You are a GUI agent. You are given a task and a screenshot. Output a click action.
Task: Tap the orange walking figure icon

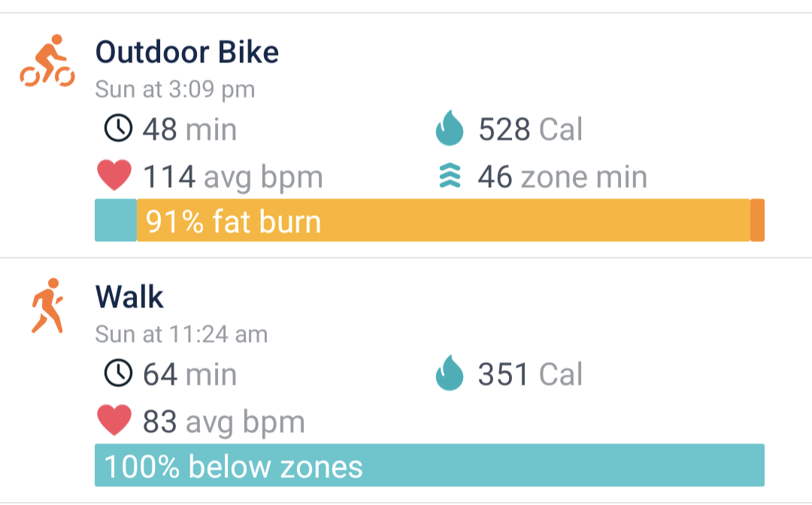point(47,306)
